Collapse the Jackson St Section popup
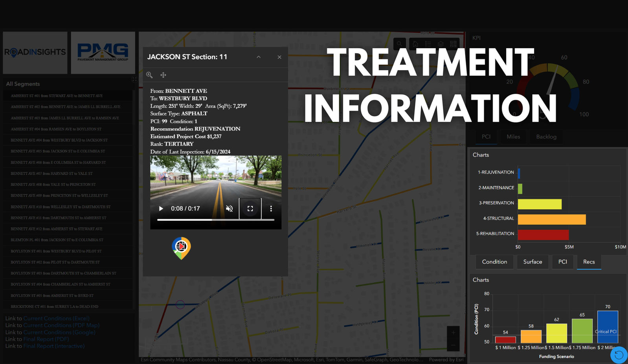This screenshot has height=364, width=628. point(259,57)
